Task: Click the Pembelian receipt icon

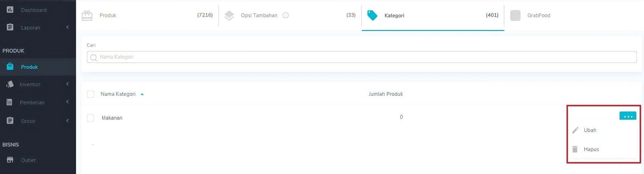Action: pyautogui.click(x=9, y=102)
